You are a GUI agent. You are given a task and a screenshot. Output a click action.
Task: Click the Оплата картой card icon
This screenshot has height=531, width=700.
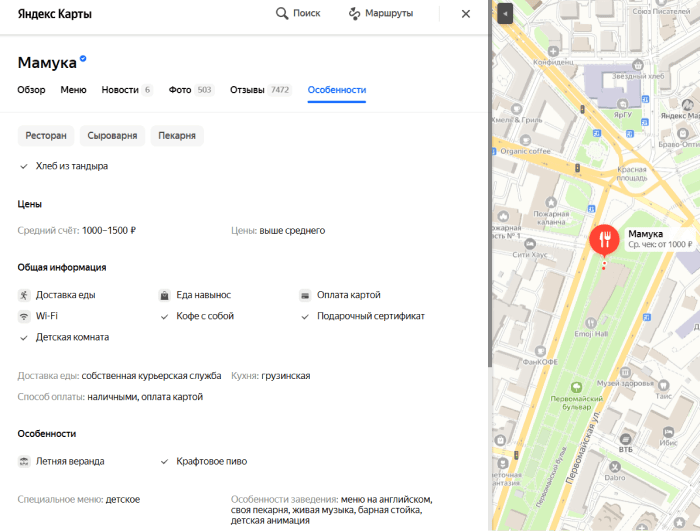click(305, 295)
